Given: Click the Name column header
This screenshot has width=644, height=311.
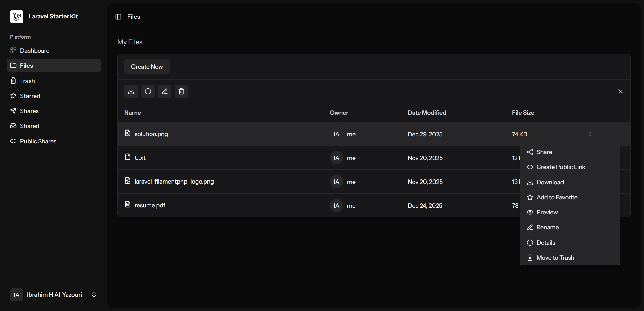Looking at the screenshot, I should 132,113.
